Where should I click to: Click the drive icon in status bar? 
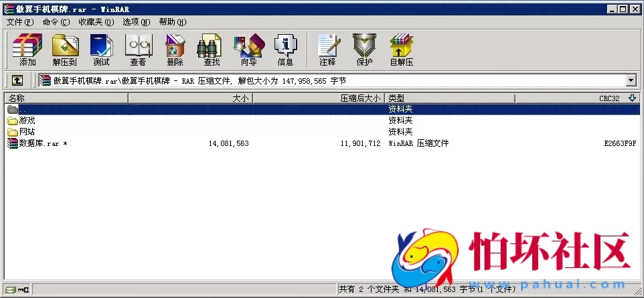point(10,289)
